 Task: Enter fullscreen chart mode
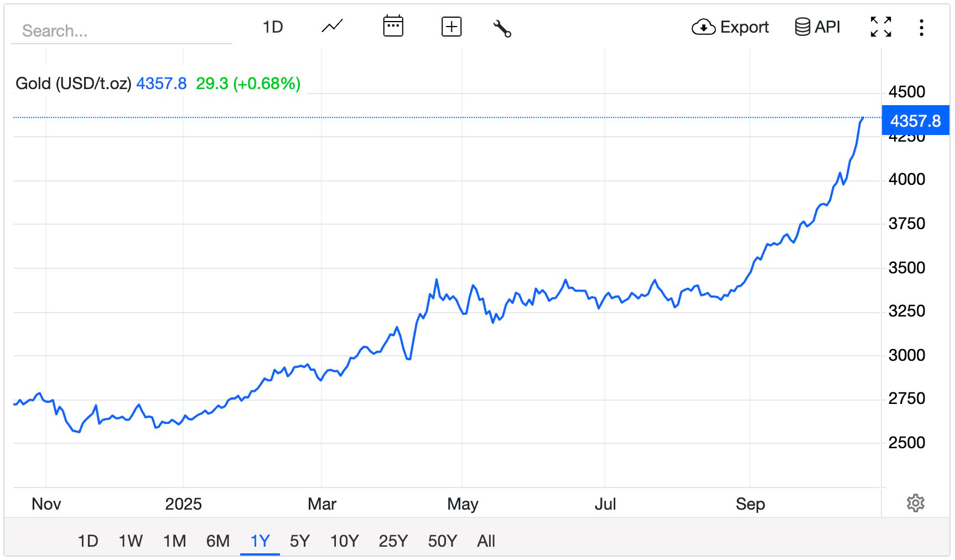(880, 27)
